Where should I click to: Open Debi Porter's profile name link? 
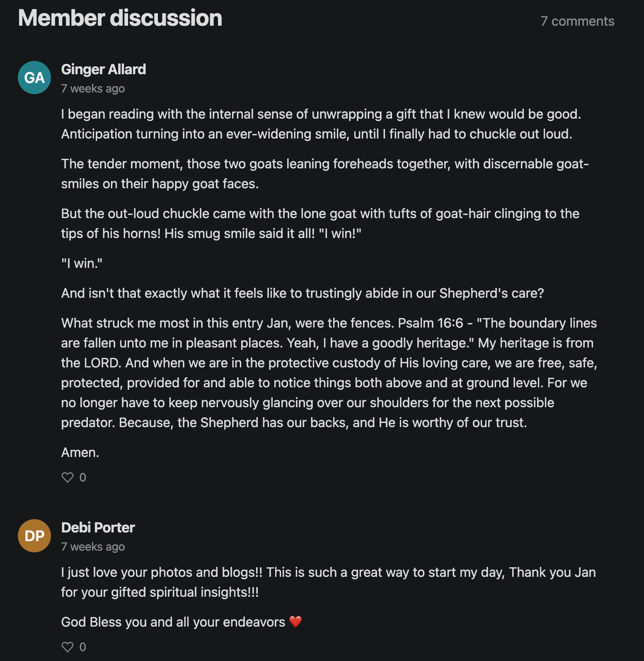(x=98, y=527)
